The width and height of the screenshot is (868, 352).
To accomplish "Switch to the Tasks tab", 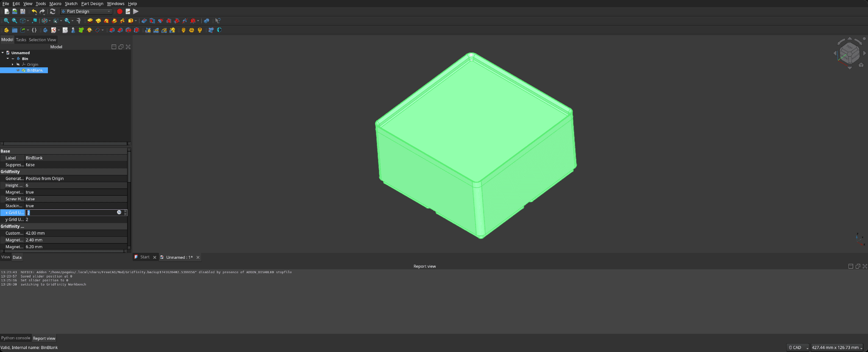I will click(21, 40).
